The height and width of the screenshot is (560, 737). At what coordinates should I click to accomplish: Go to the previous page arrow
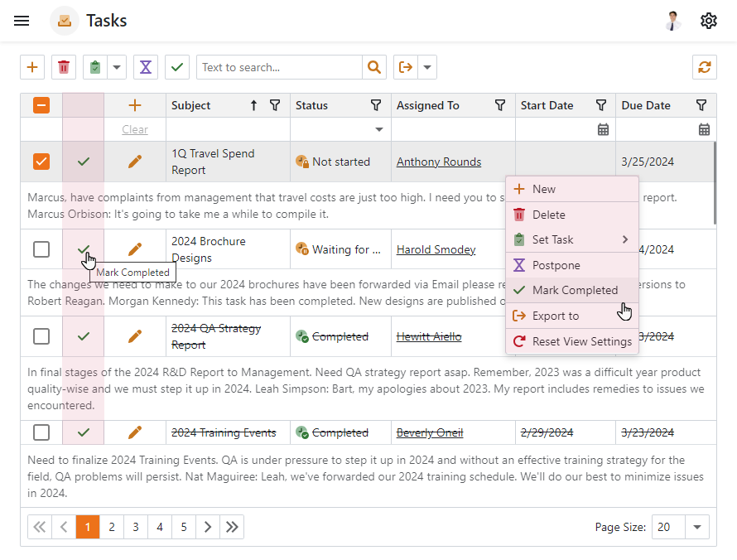click(64, 527)
